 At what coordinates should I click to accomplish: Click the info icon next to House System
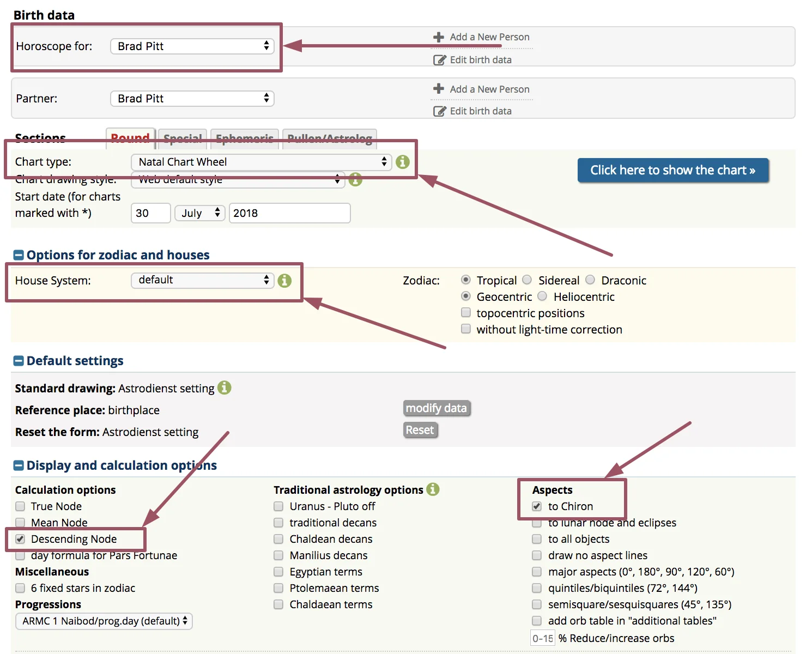tap(284, 281)
